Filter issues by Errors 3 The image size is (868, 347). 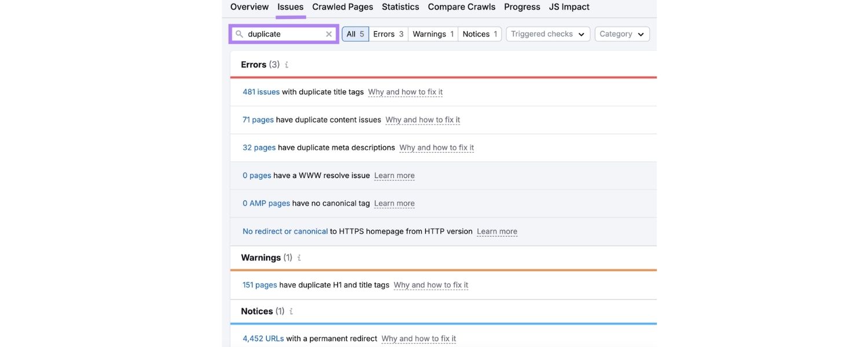[388, 34]
